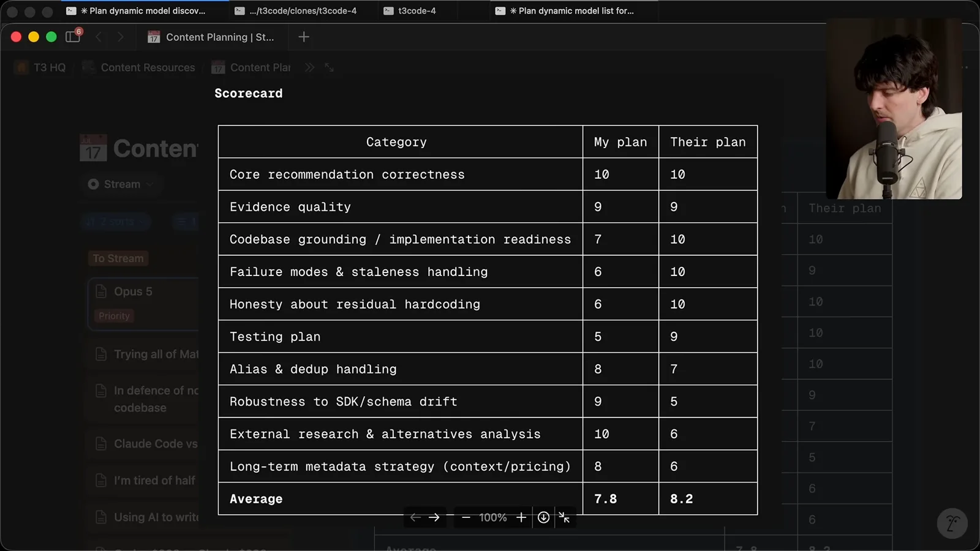
Task: Navigate forward with the browser forward arrow
Action: coord(120,37)
